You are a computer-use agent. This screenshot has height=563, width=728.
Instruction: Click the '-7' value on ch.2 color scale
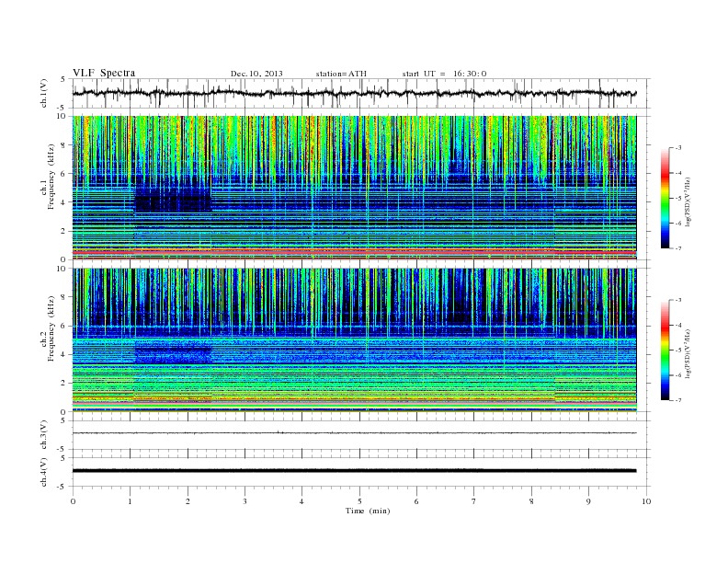coord(678,400)
